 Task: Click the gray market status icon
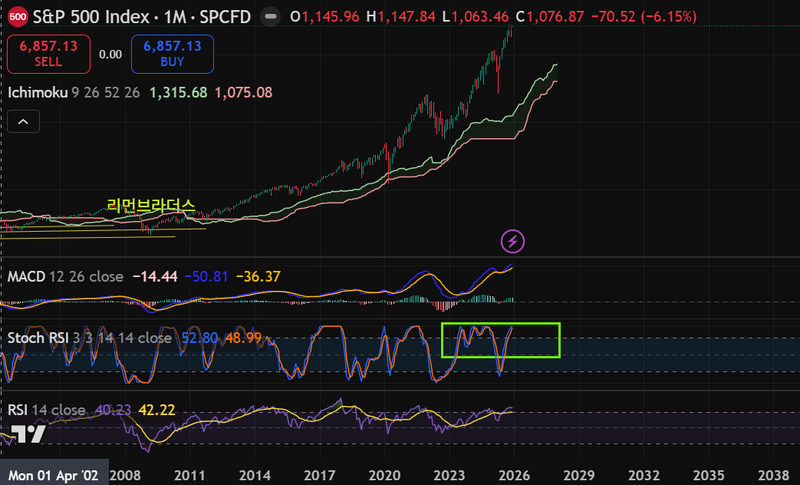click(268, 17)
